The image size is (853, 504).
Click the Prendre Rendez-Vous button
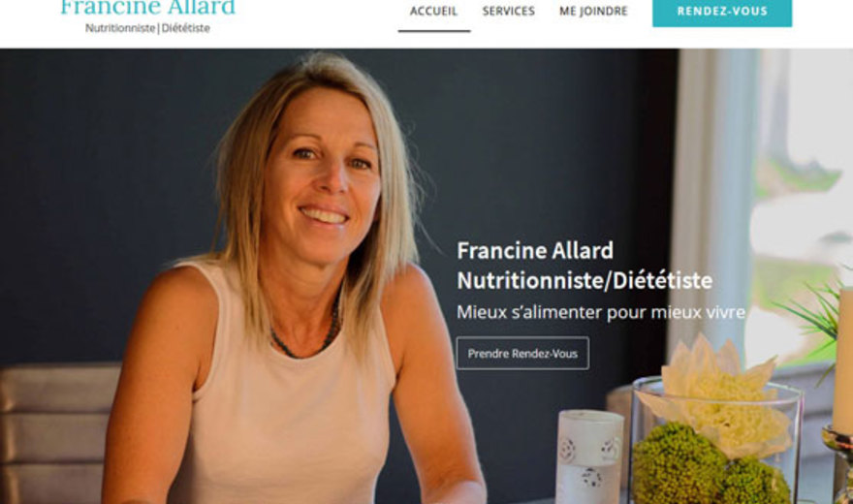coord(522,354)
